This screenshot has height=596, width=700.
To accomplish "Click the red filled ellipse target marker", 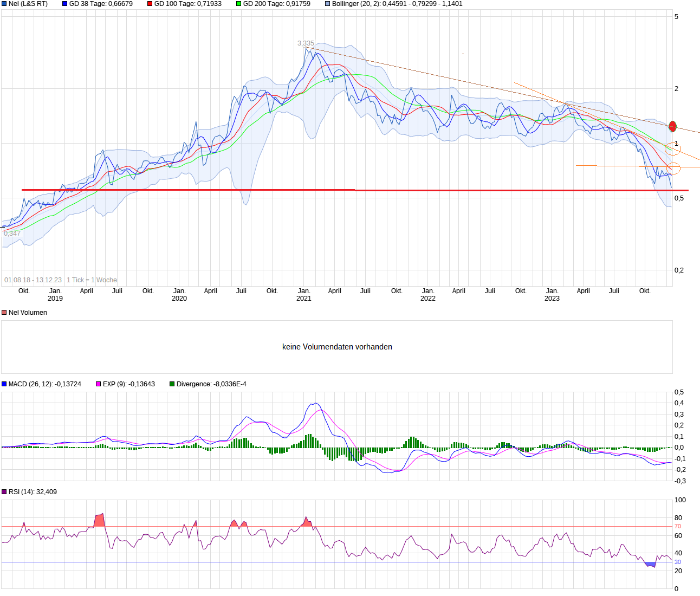I will tap(673, 126).
